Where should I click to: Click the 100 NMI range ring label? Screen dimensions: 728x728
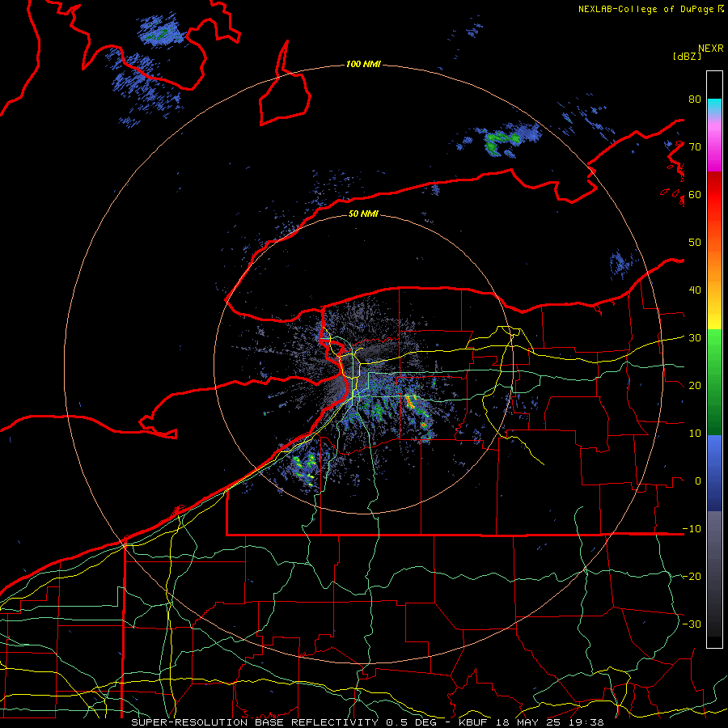click(363, 64)
